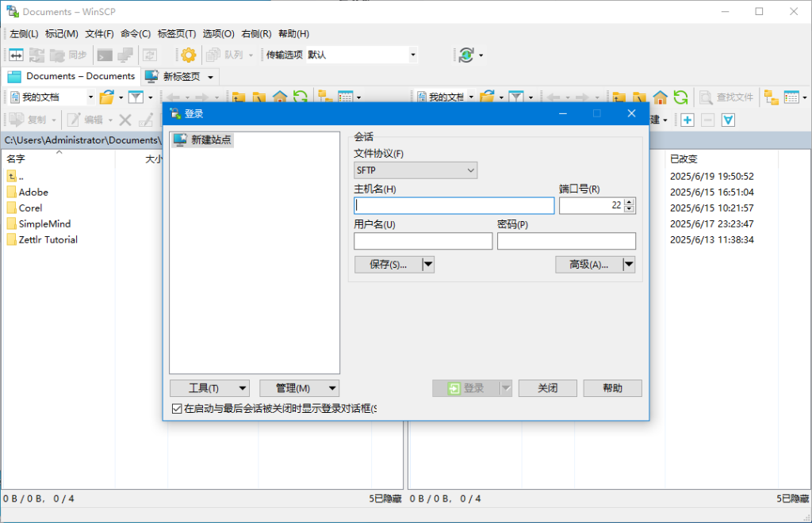Viewport: 812px width, 523px height.
Task: Expand the arrow beside the 高级(A) button
Action: pos(629,265)
